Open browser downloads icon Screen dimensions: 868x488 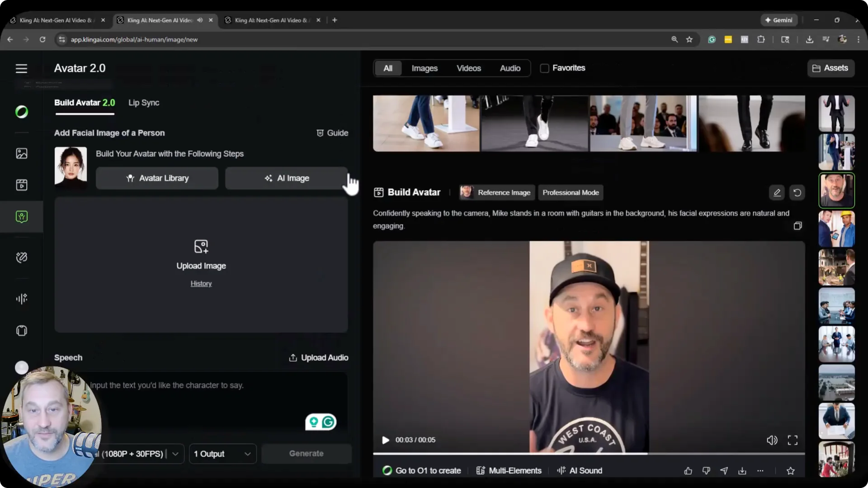pyautogui.click(x=809, y=39)
